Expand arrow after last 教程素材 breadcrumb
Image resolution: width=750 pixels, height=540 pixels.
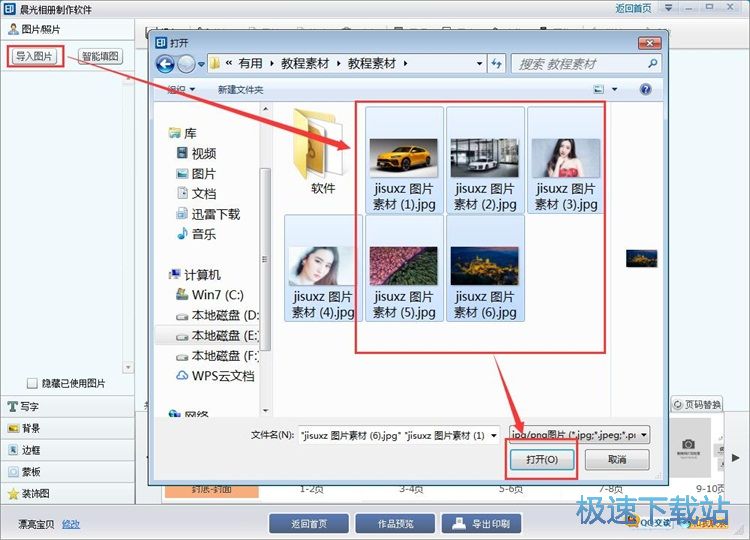406,64
